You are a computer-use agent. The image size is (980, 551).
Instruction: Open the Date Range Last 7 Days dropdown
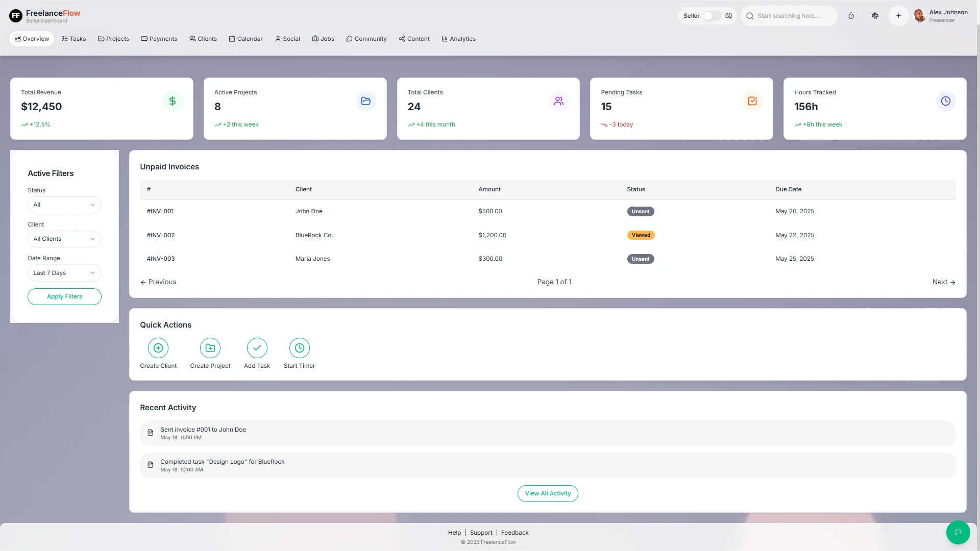(64, 273)
